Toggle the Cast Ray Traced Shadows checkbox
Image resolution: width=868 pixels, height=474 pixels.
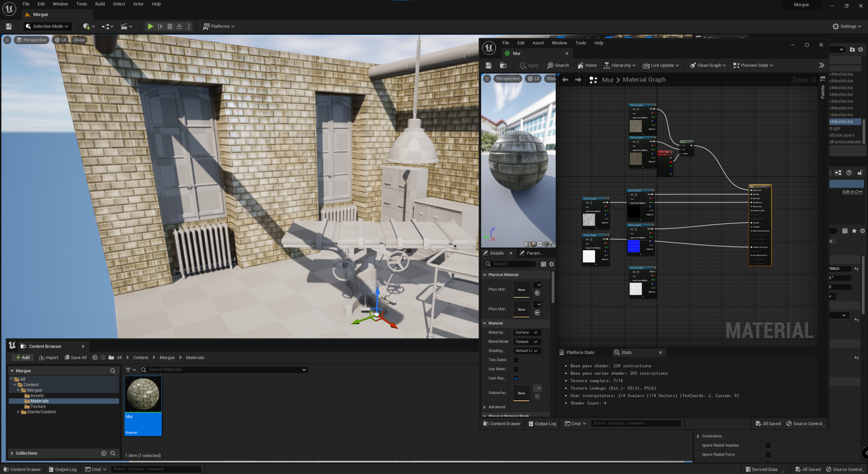(516, 378)
